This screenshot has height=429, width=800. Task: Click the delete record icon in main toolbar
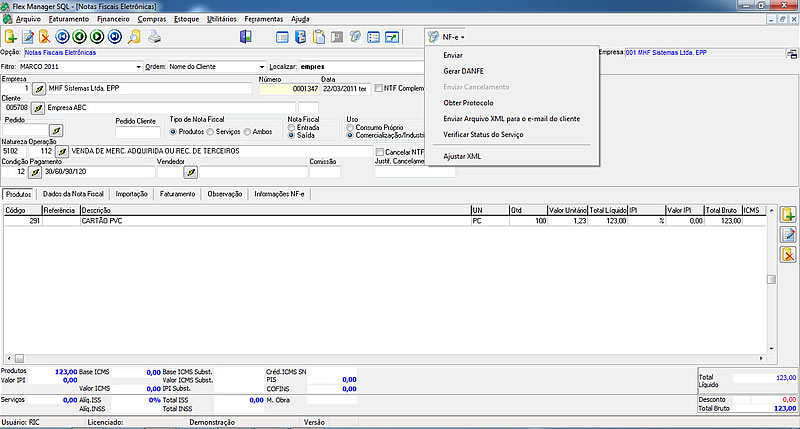(x=44, y=37)
